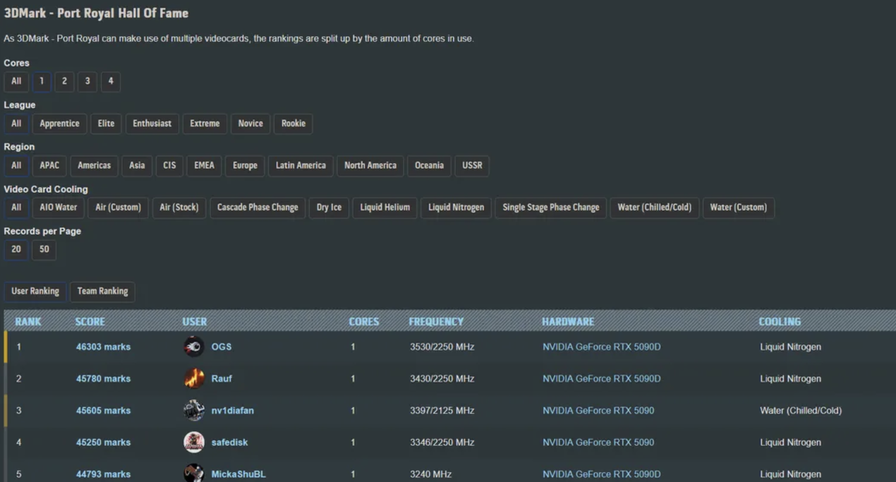
Task: Select the Europe region filter
Action: [x=245, y=166]
